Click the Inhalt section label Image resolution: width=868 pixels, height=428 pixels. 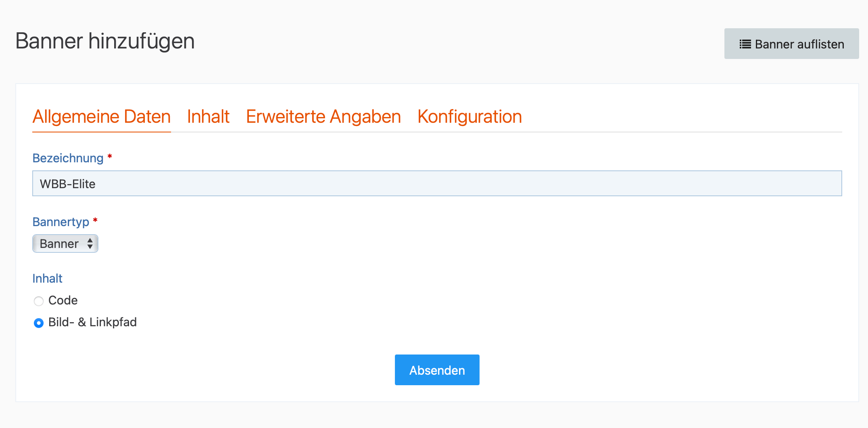48,278
